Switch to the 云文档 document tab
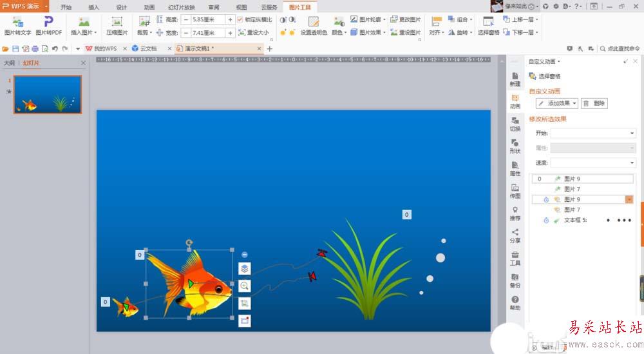This screenshot has height=354, width=644. point(148,48)
